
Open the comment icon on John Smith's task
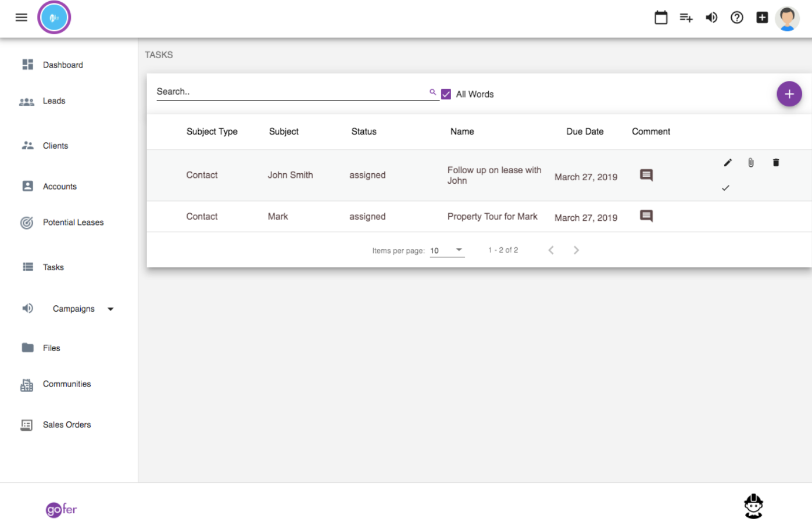point(646,174)
